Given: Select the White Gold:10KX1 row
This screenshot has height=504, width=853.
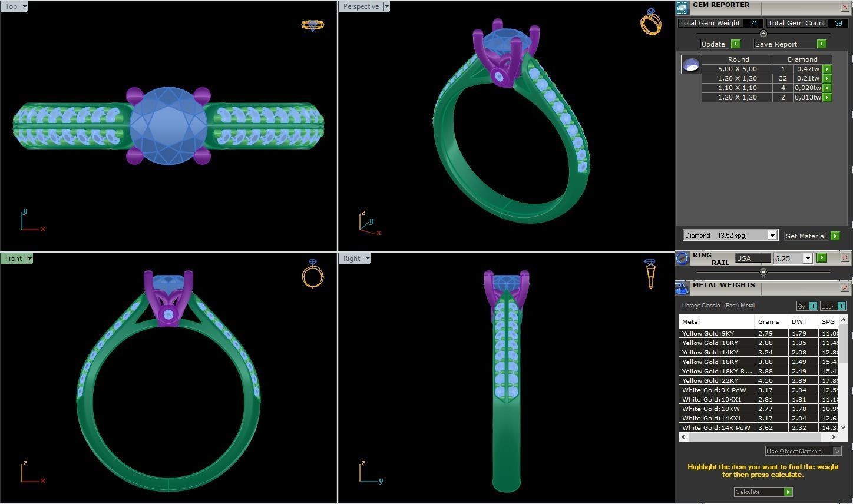Looking at the screenshot, I should (759, 399).
